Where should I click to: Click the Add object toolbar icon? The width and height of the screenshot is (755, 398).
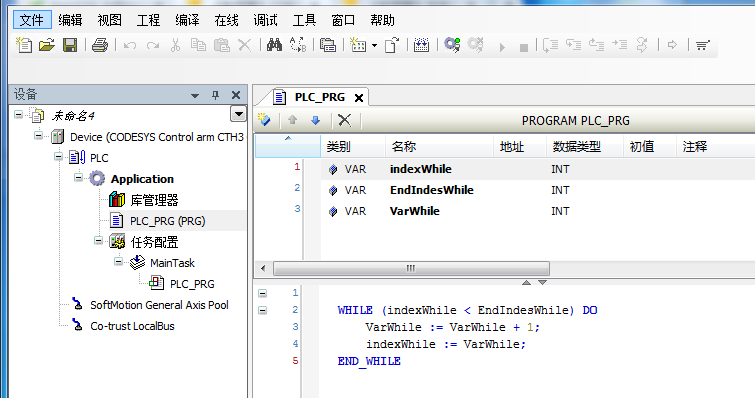point(358,45)
